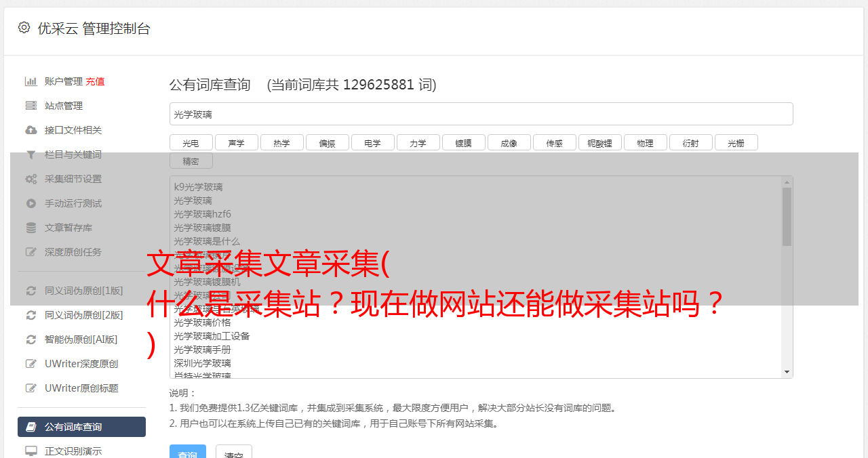Click the gears icon for 采集细节设置
The width and height of the screenshot is (868, 458).
click(31, 179)
